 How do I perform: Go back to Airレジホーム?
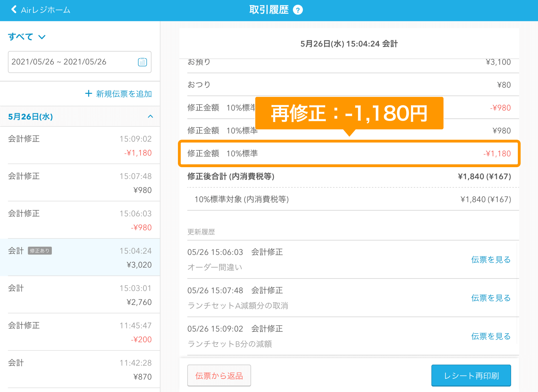tap(41, 10)
